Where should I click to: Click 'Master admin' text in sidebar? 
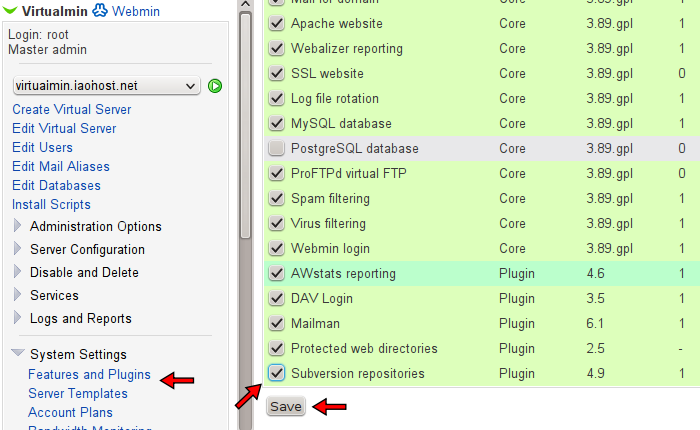pyautogui.click(x=47, y=50)
